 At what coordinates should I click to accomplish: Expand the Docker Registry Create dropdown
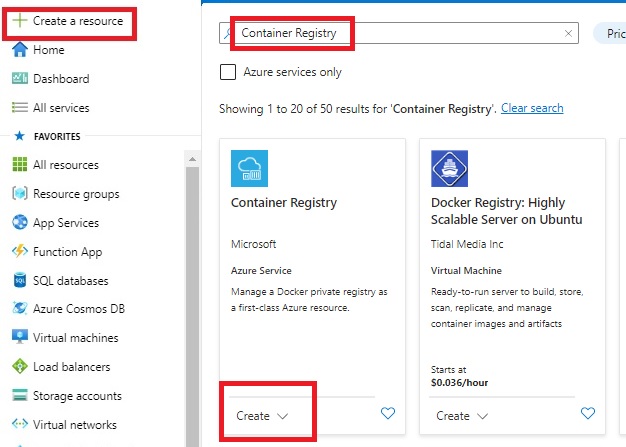(462, 415)
